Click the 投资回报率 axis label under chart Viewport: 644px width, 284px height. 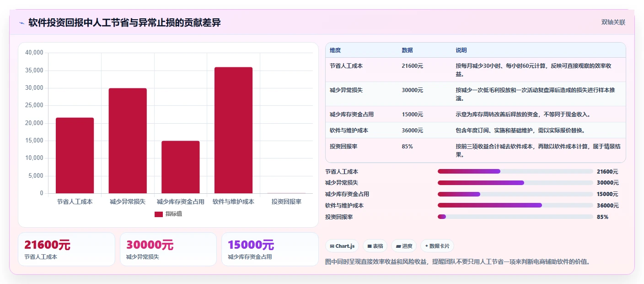[x=286, y=202]
